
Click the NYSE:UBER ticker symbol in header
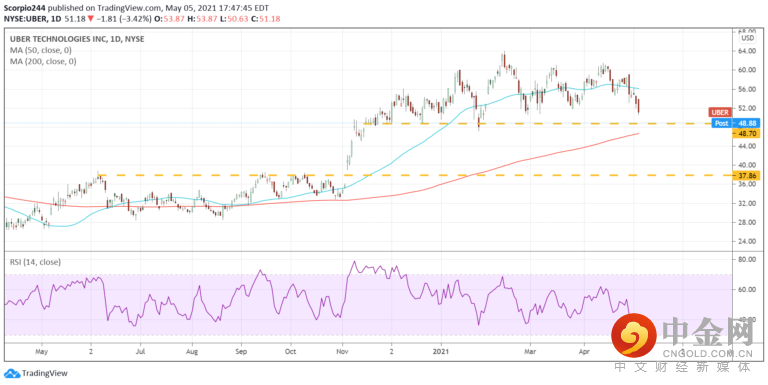point(25,19)
